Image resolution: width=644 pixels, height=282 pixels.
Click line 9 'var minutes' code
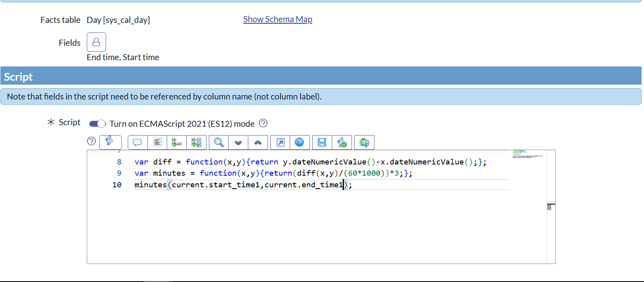click(273, 173)
